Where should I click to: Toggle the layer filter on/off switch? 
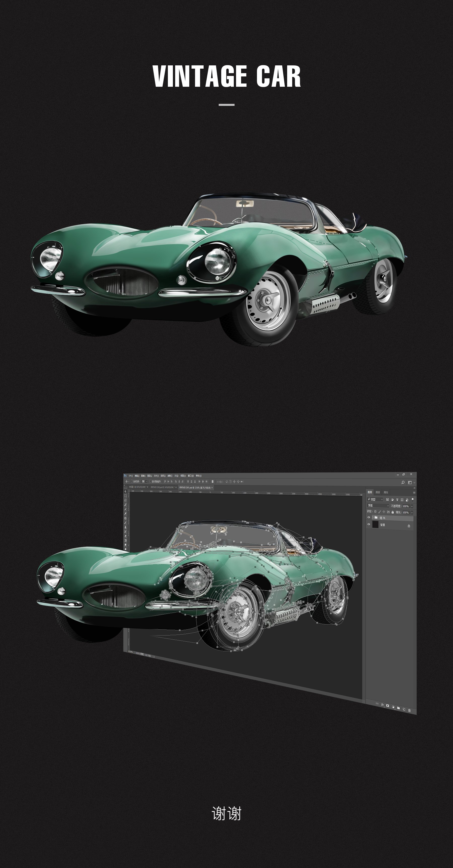[413, 500]
